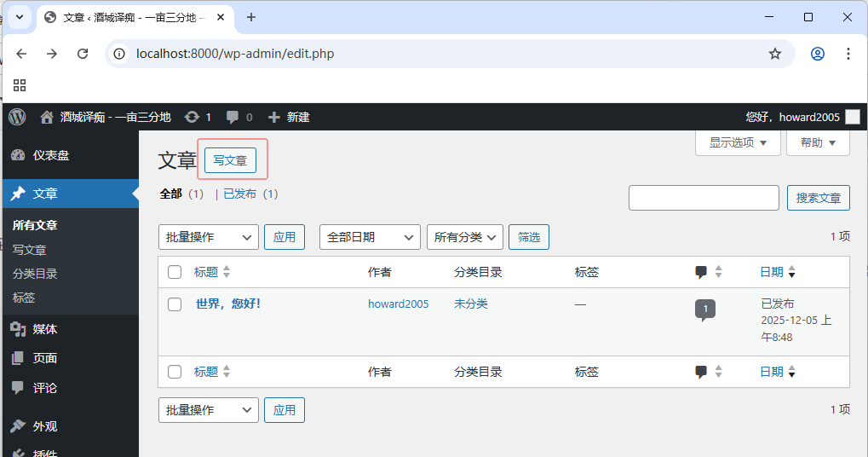Open comments bubble in admin bar

233,117
